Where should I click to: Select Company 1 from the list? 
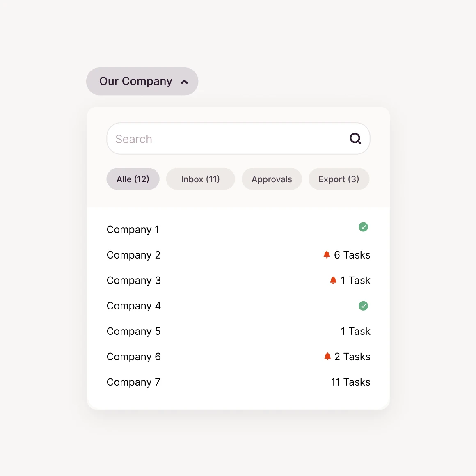coord(133,229)
